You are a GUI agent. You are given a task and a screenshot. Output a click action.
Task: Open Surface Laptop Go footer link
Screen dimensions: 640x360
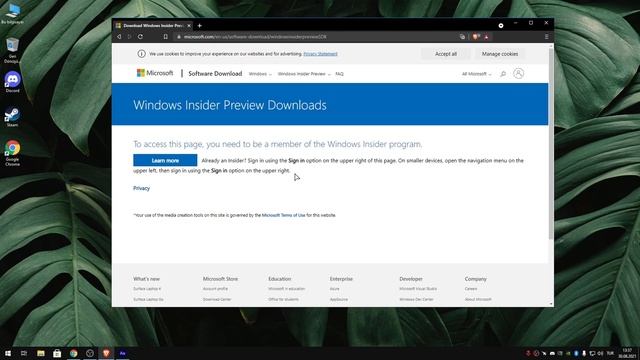[x=148, y=299]
